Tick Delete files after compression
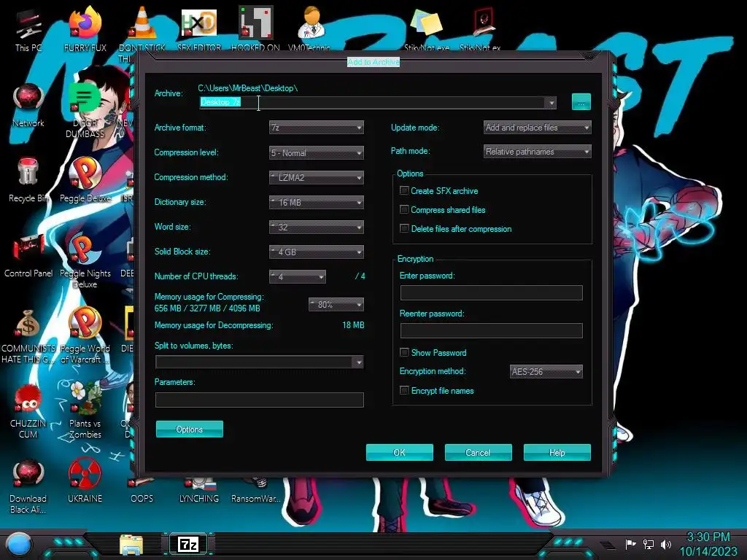Image resolution: width=747 pixels, height=560 pixels. click(x=404, y=228)
